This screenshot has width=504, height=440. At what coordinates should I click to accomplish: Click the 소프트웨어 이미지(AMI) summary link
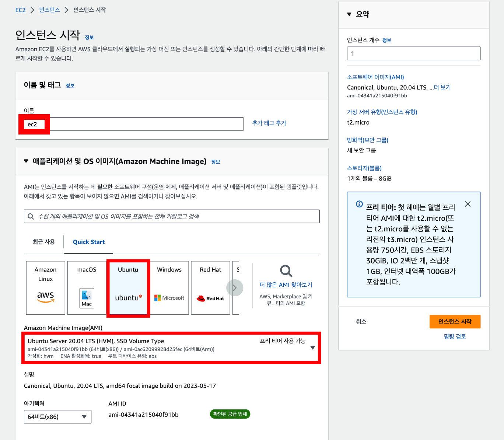pyautogui.click(x=375, y=77)
